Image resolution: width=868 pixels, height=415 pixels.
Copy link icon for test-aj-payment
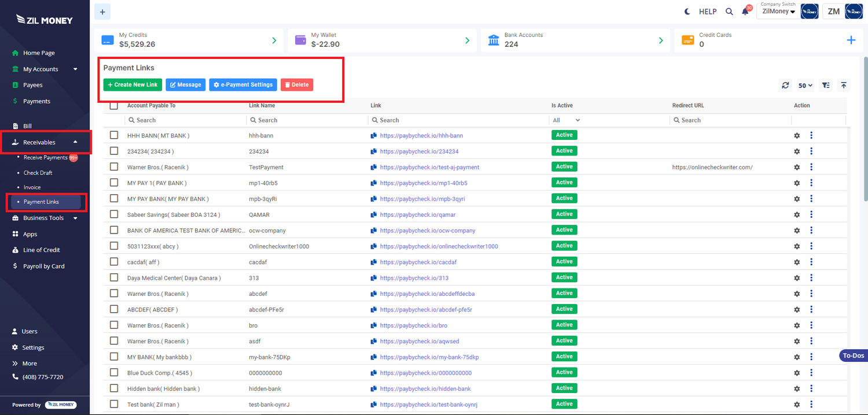pyautogui.click(x=374, y=167)
